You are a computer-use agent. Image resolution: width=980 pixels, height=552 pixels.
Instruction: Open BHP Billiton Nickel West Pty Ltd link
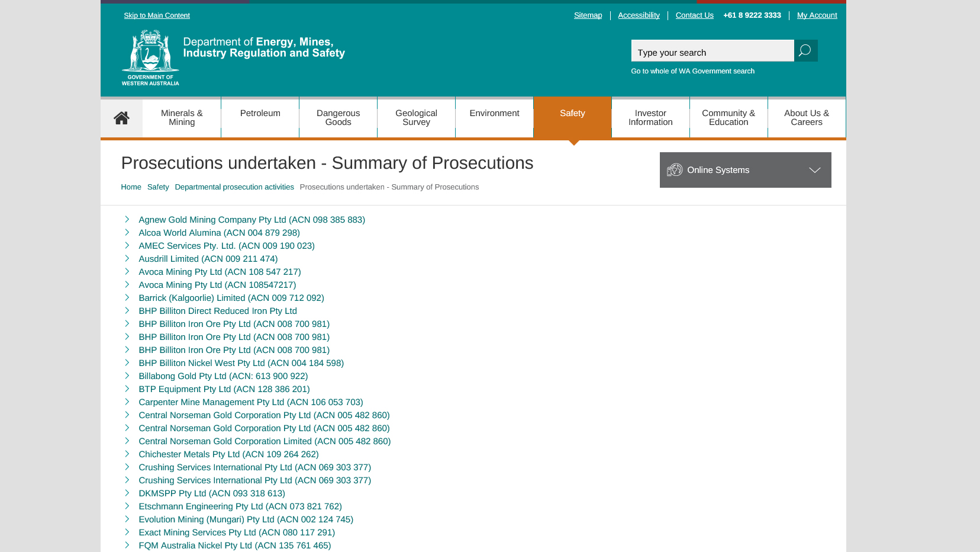pos(241,363)
